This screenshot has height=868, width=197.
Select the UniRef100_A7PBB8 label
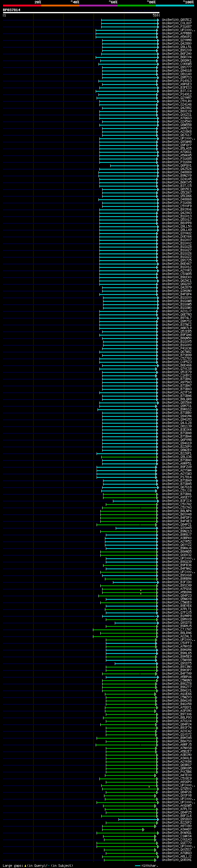(176, 33)
